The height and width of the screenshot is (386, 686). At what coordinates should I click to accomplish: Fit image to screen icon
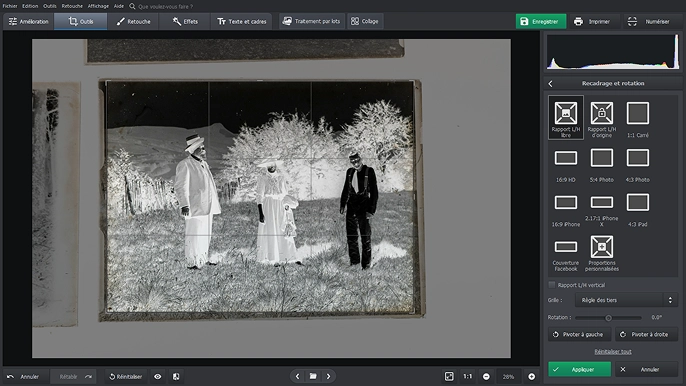[x=449, y=376]
